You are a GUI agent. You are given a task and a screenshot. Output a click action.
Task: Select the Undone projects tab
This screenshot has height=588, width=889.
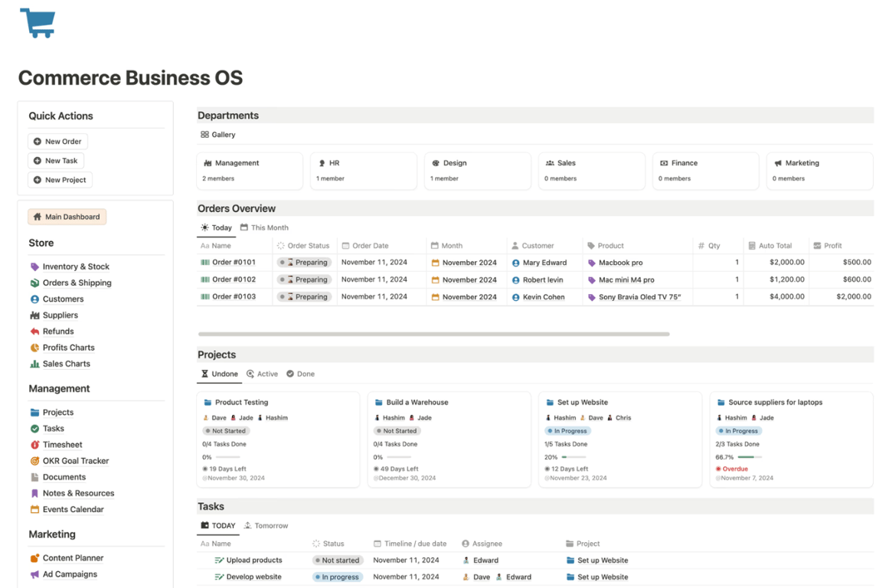220,374
